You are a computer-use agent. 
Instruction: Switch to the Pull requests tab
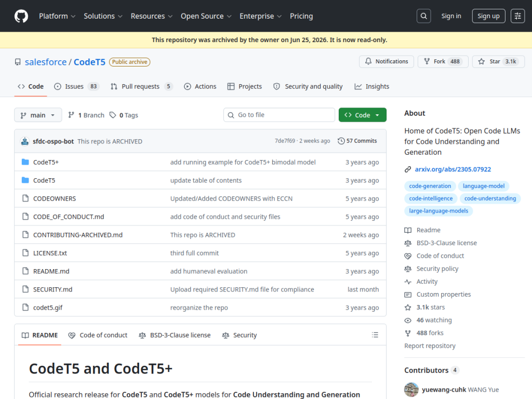click(141, 87)
